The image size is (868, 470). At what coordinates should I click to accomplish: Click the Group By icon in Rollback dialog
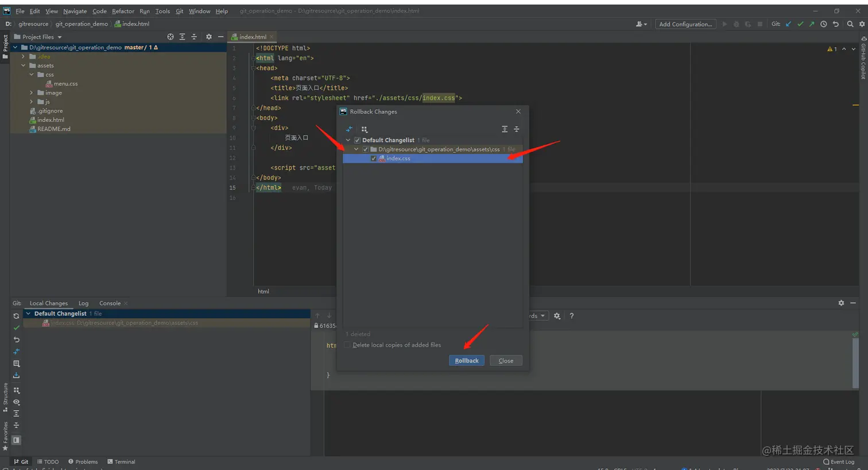point(365,129)
